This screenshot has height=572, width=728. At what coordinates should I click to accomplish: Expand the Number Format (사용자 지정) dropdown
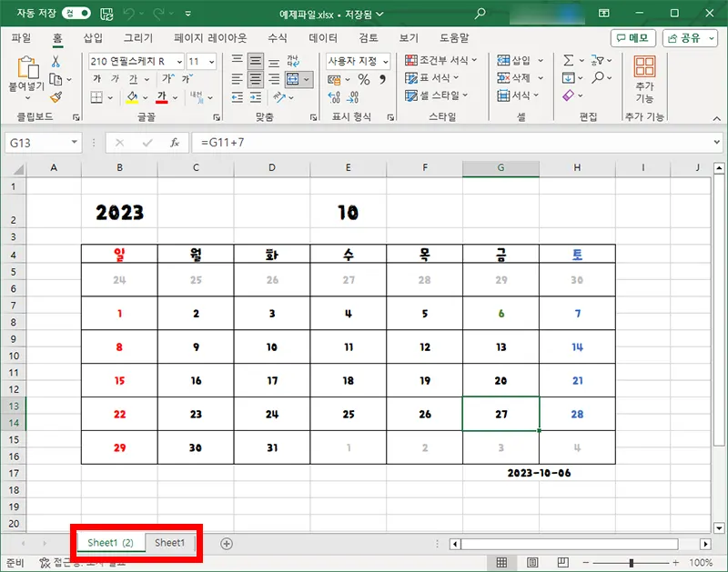(386, 61)
